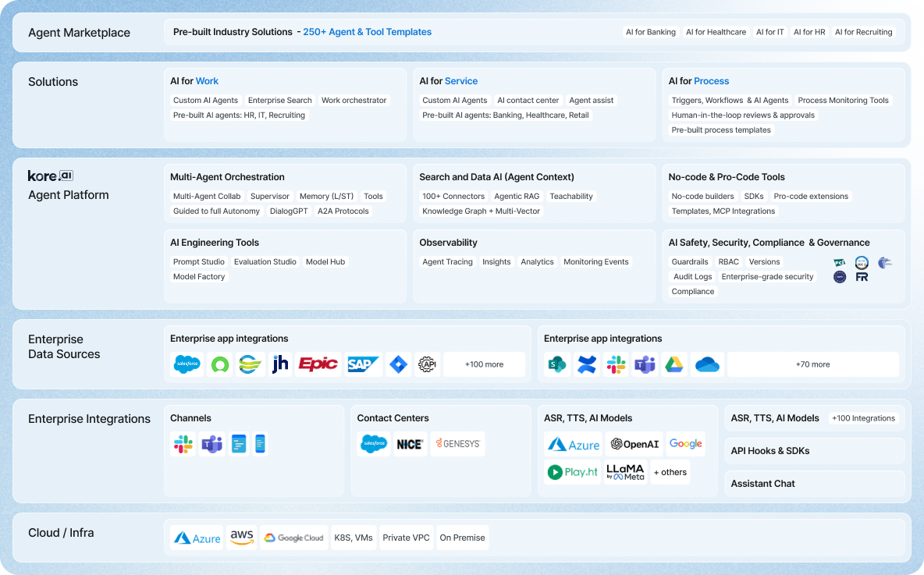This screenshot has width=924, height=575.
Task: Click the jh Jack Henry logo
Action: [x=280, y=364]
